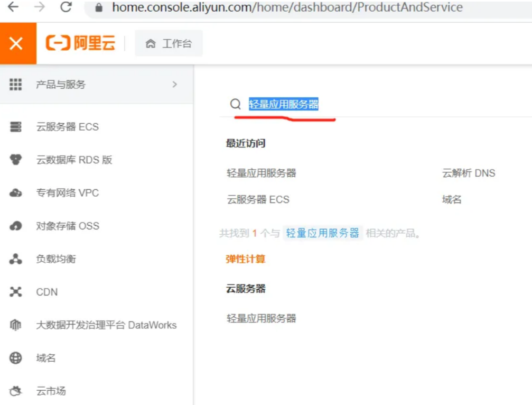Image resolution: width=532 pixels, height=405 pixels.
Task: Open the 工作台 workbench button
Action: point(169,43)
